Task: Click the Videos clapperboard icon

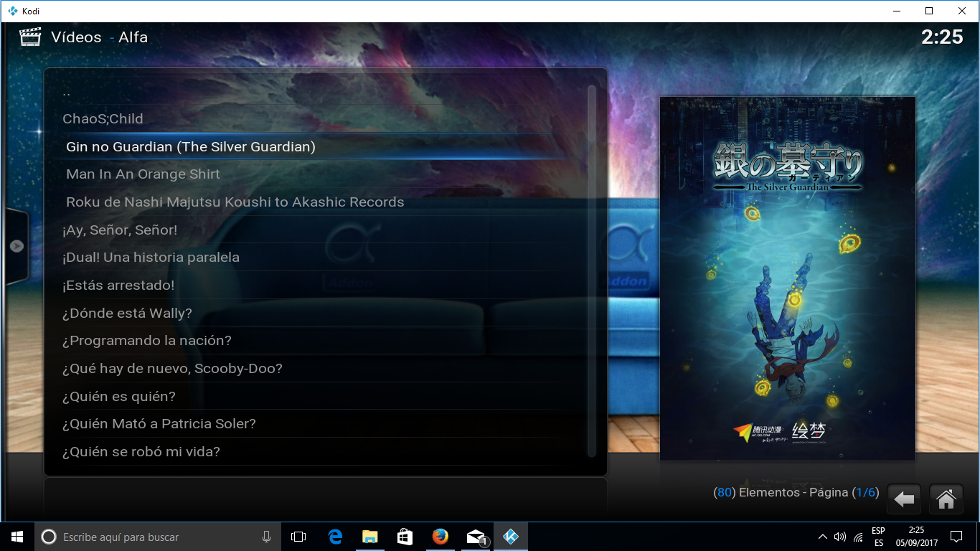Action: point(29,37)
